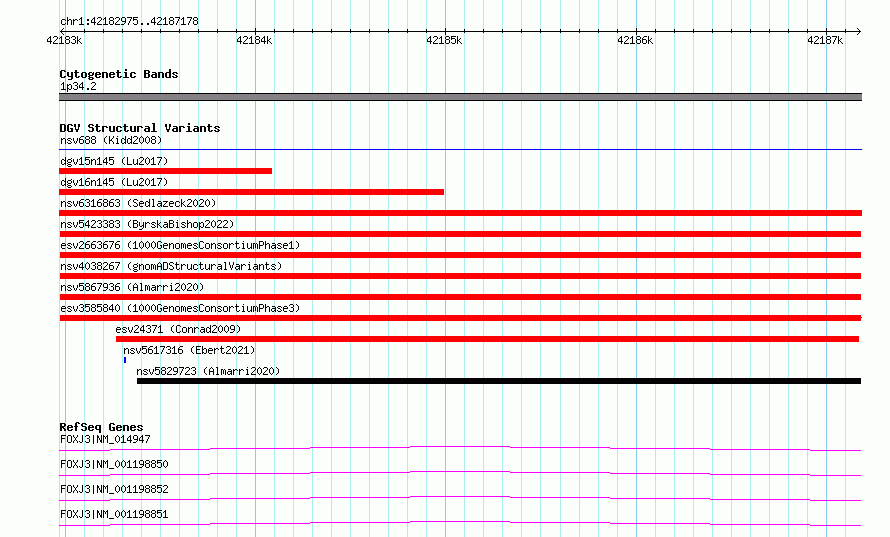This screenshot has width=890, height=537.
Task: Click the 42186k ruler tick label
Action: click(x=635, y=40)
